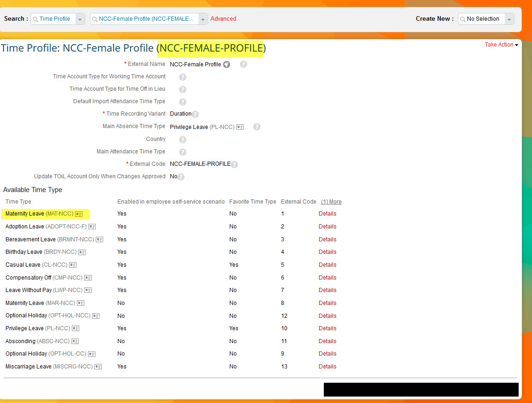This screenshot has width=532, height=403.
Task: Open quickcard icon for Optional Holiday (OPT-HOL-NCC)
Action: [96, 316]
